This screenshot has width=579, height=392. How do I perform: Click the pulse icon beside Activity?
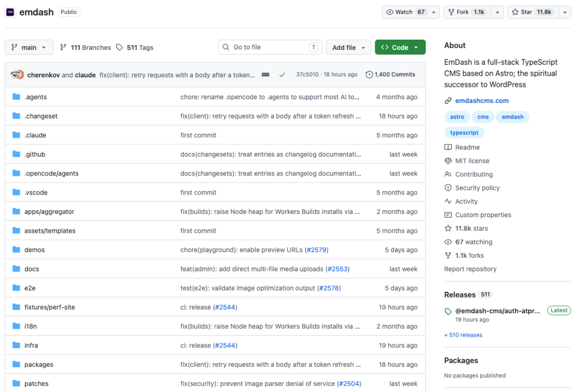click(448, 201)
